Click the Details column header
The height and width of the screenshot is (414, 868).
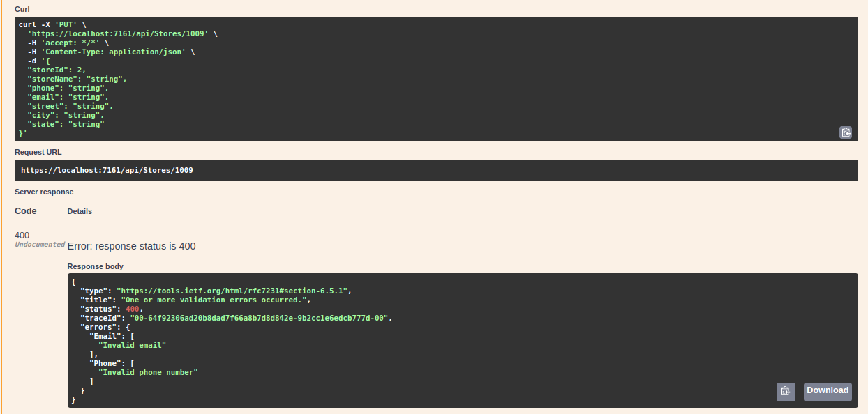79,211
